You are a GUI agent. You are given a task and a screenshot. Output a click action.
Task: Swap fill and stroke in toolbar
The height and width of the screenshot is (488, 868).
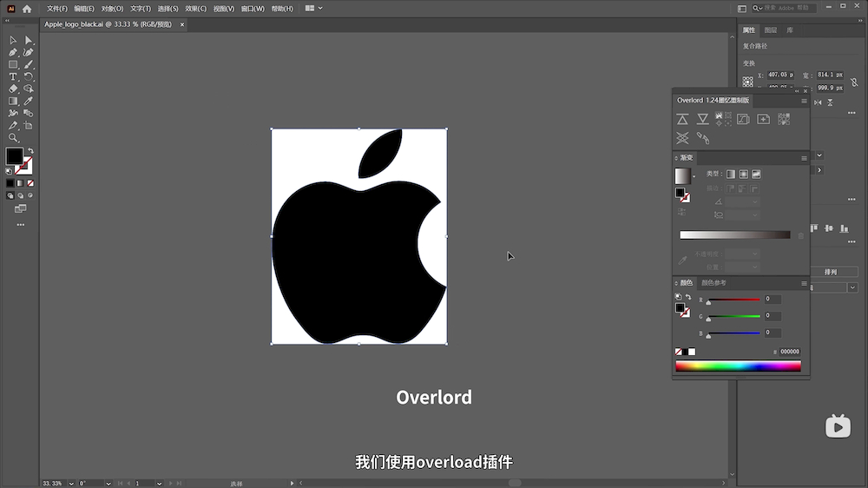click(x=31, y=151)
